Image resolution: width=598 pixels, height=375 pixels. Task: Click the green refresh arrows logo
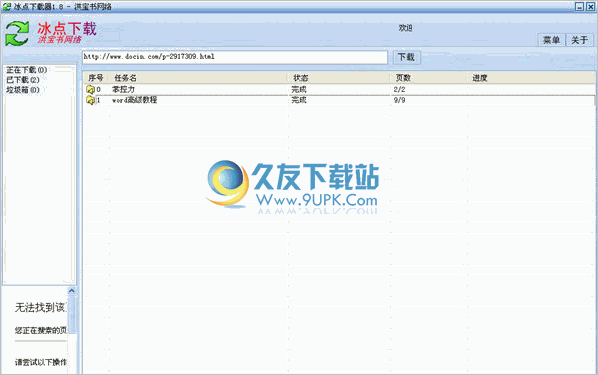coord(17,34)
